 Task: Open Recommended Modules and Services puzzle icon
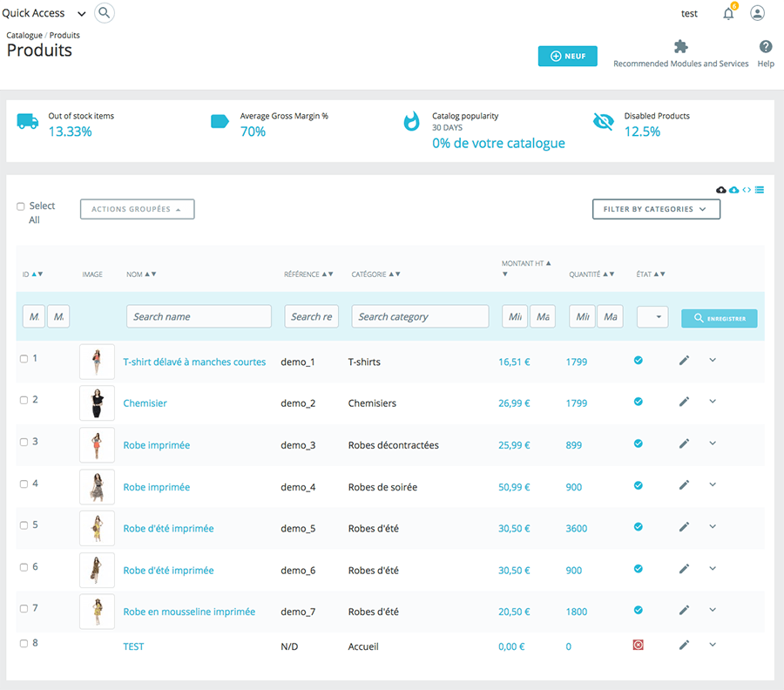680,47
